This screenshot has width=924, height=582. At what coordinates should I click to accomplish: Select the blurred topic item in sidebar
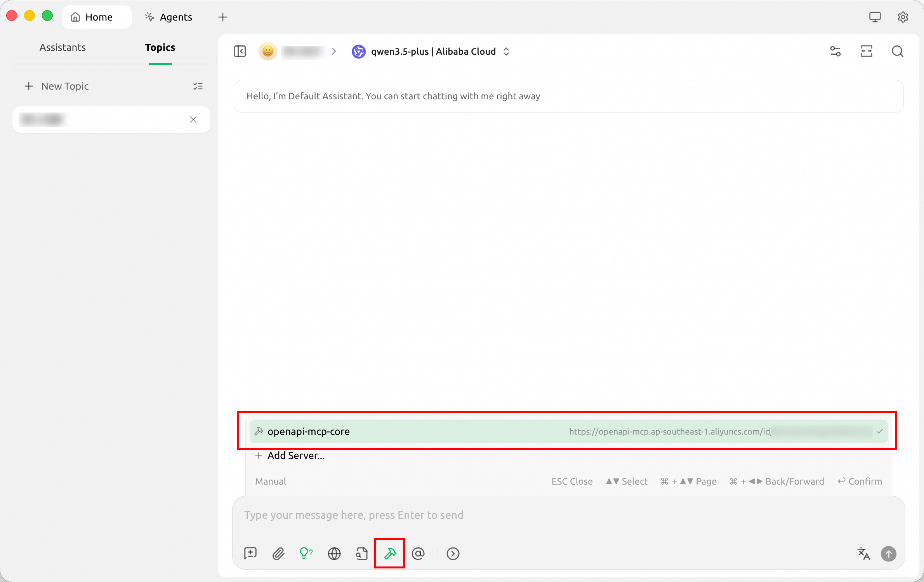click(x=111, y=120)
